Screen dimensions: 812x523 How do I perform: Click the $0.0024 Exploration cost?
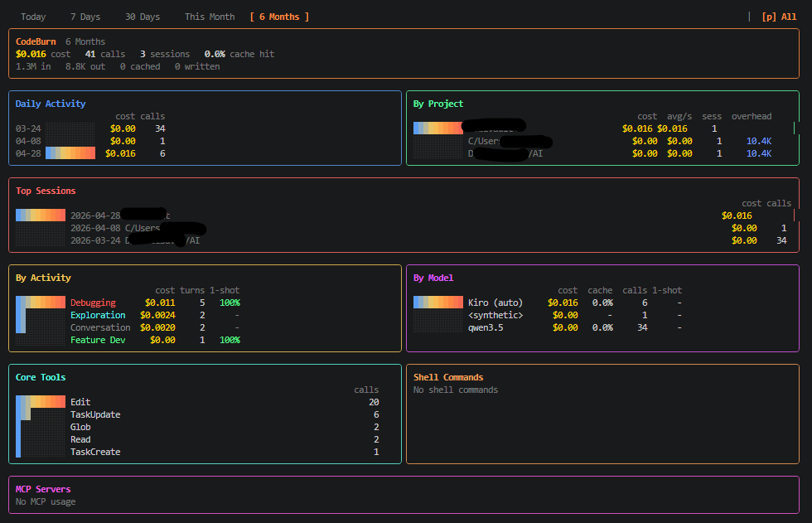click(157, 315)
